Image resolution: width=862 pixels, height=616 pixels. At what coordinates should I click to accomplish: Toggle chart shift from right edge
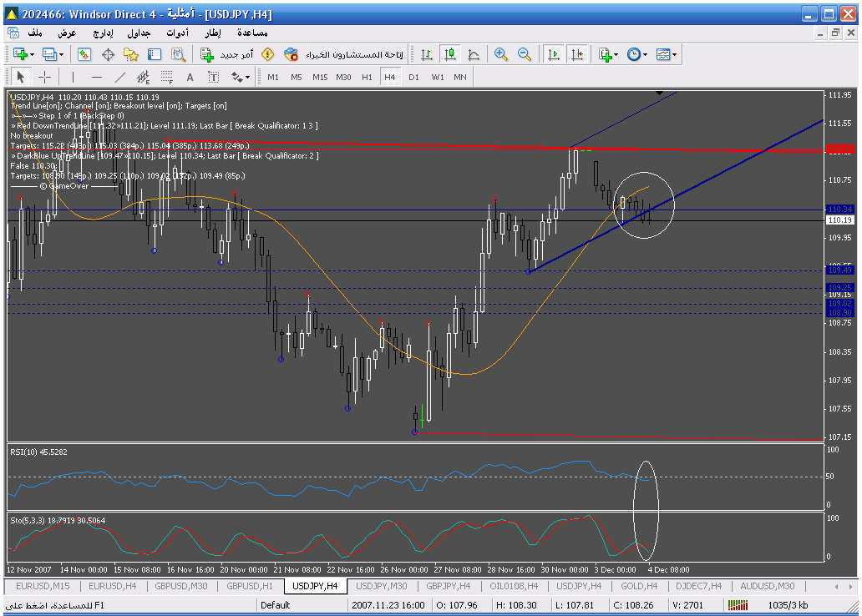click(576, 54)
